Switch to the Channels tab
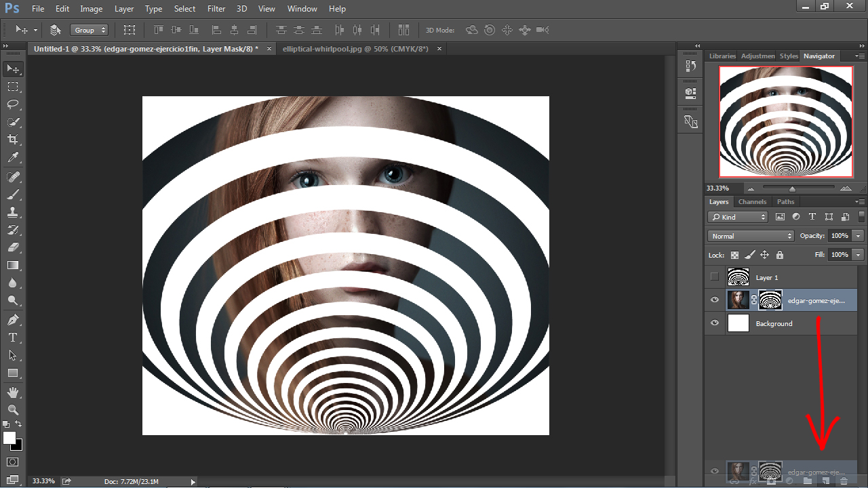 [752, 201]
